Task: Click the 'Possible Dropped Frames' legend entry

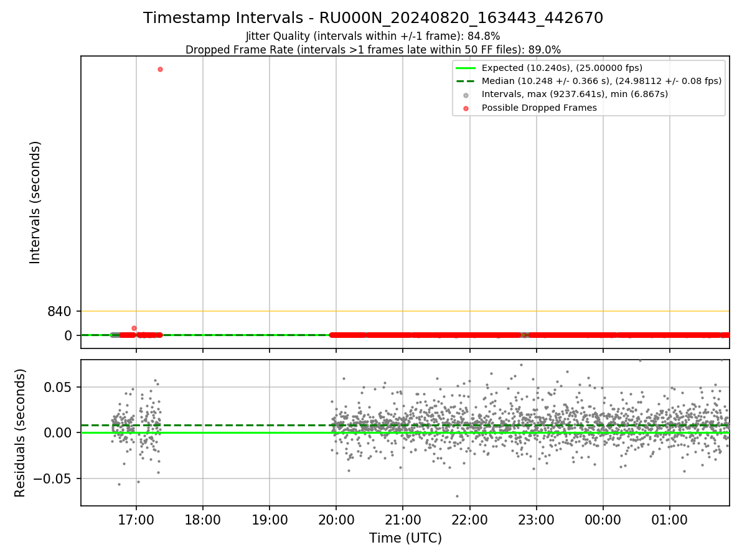Action: click(539, 108)
